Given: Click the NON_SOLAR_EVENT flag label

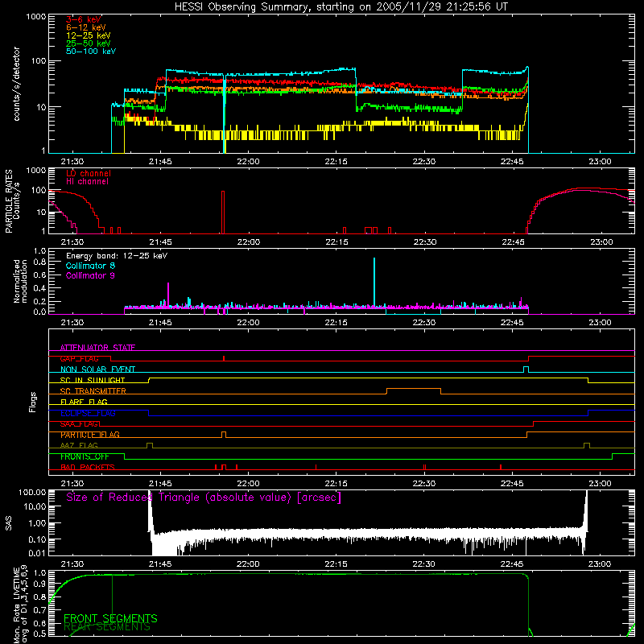Looking at the screenshot, I should [x=97, y=369].
